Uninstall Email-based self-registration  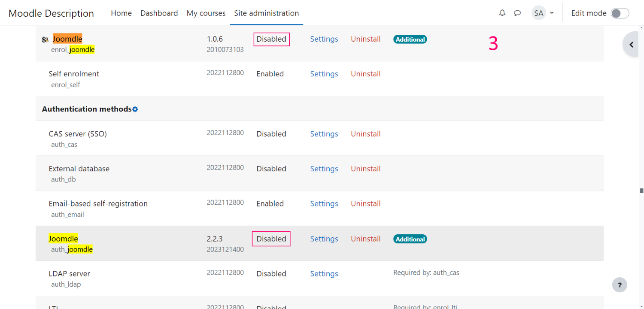pos(366,203)
